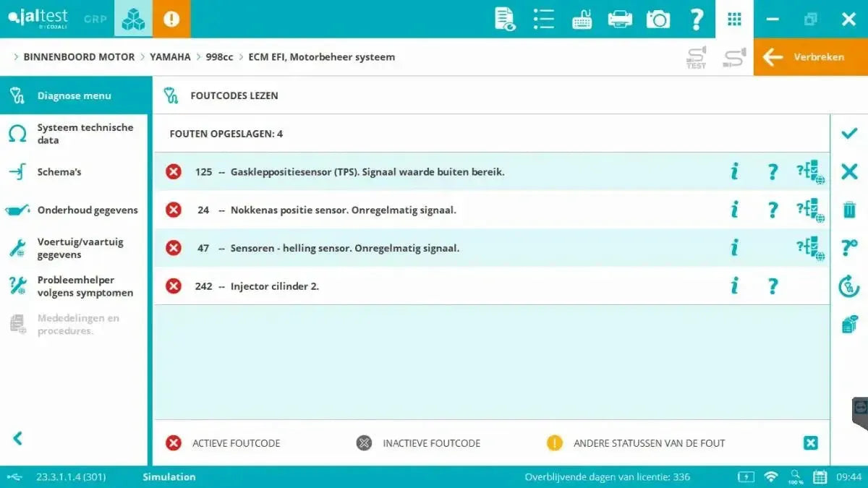Open Onderhoud gegevens from the menu

point(87,210)
